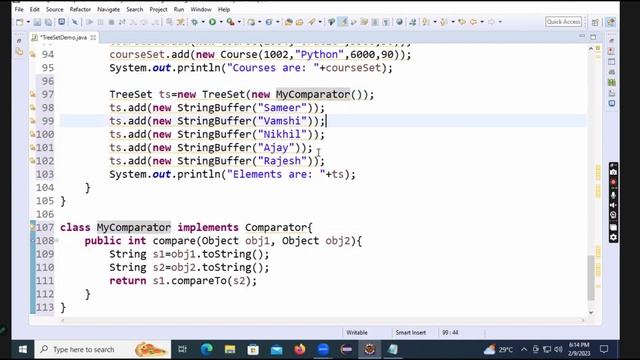Open the Windows Start menu
640x360 pixels.
click(23, 349)
